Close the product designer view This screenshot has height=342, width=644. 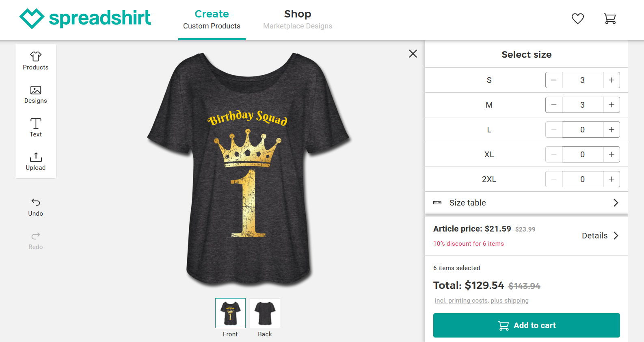click(x=413, y=54)
